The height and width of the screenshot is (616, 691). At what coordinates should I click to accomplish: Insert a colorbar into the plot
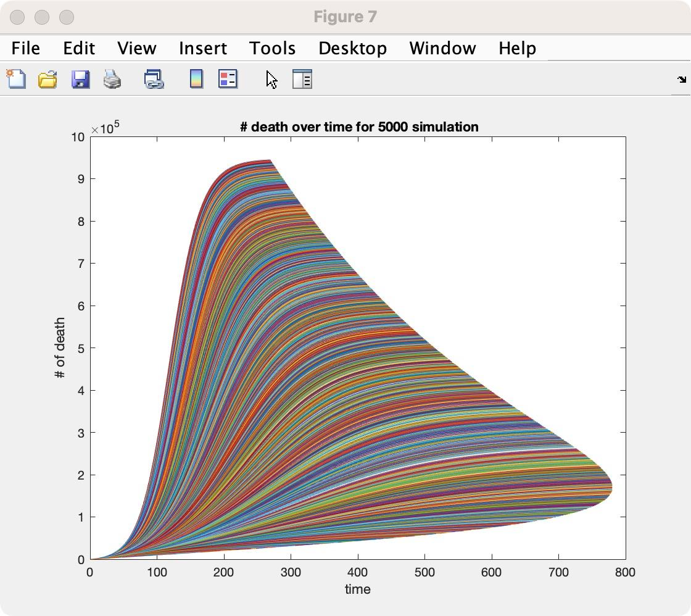pos(196,79)
